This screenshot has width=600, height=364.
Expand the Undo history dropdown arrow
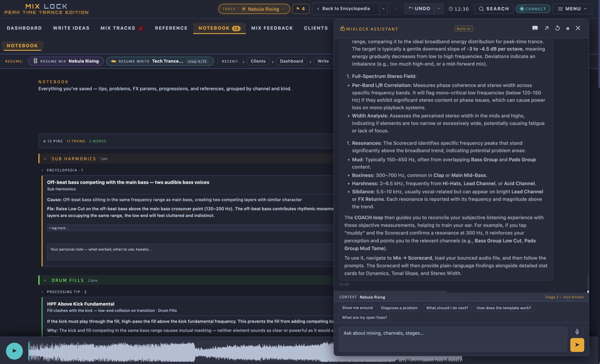click(439, 9)
